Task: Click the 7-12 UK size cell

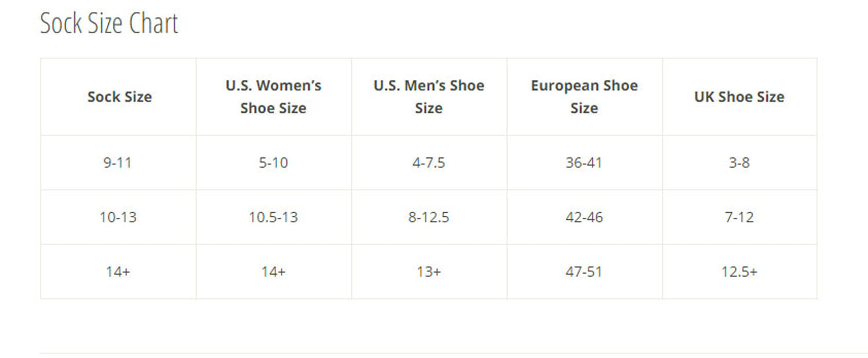Action: pyautogui.click(x=739, y=217)
